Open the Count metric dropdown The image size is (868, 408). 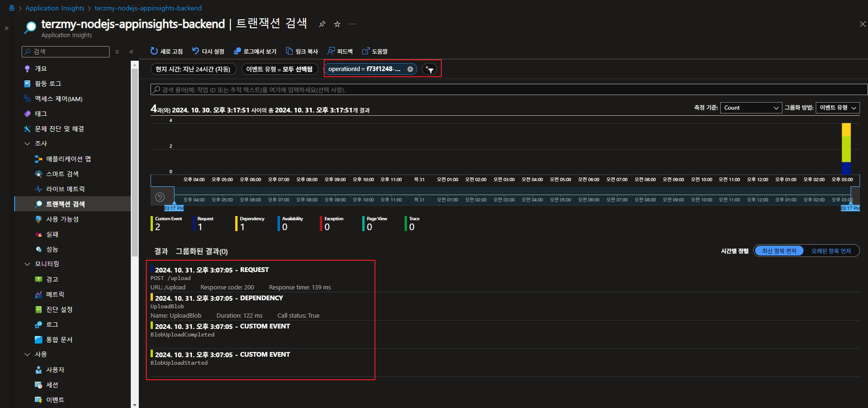pos(751,108)
